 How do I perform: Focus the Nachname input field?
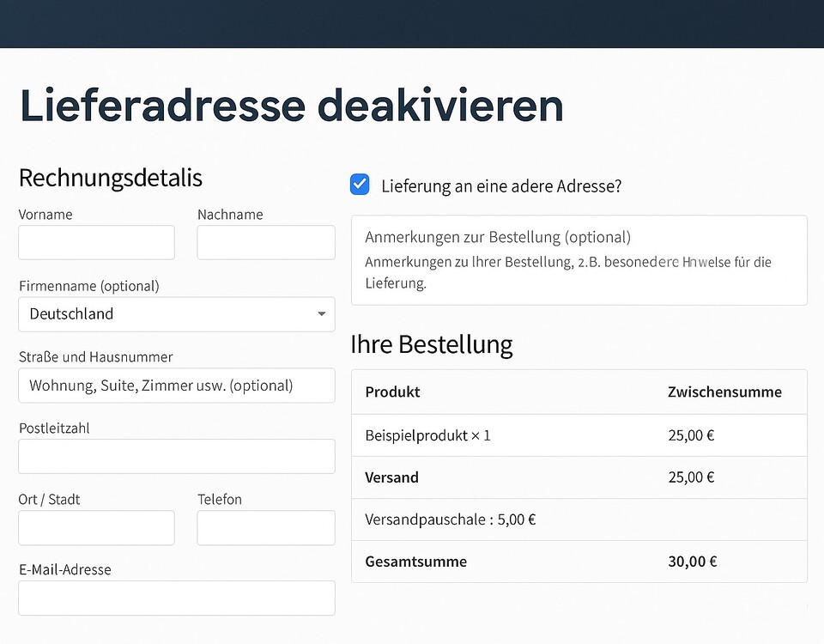(x=266, y=242)
